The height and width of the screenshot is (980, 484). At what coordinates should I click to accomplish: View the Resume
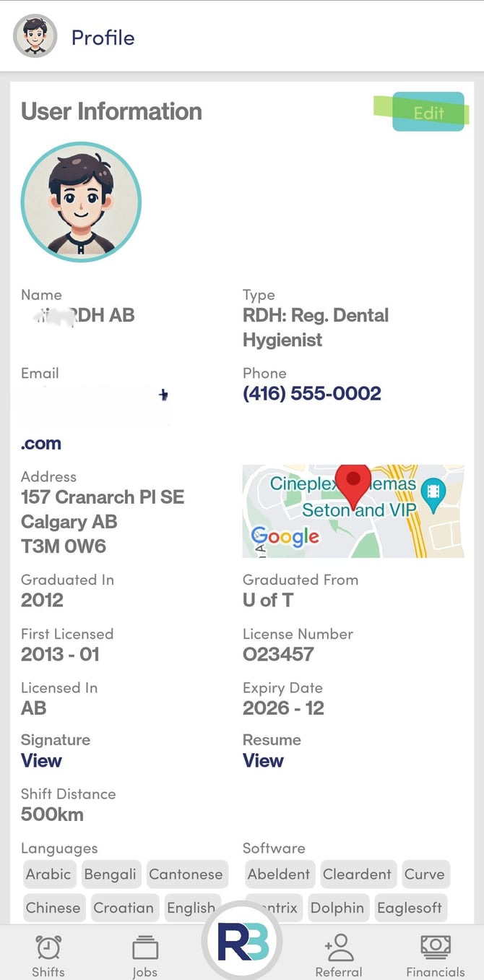click(263, 760)
